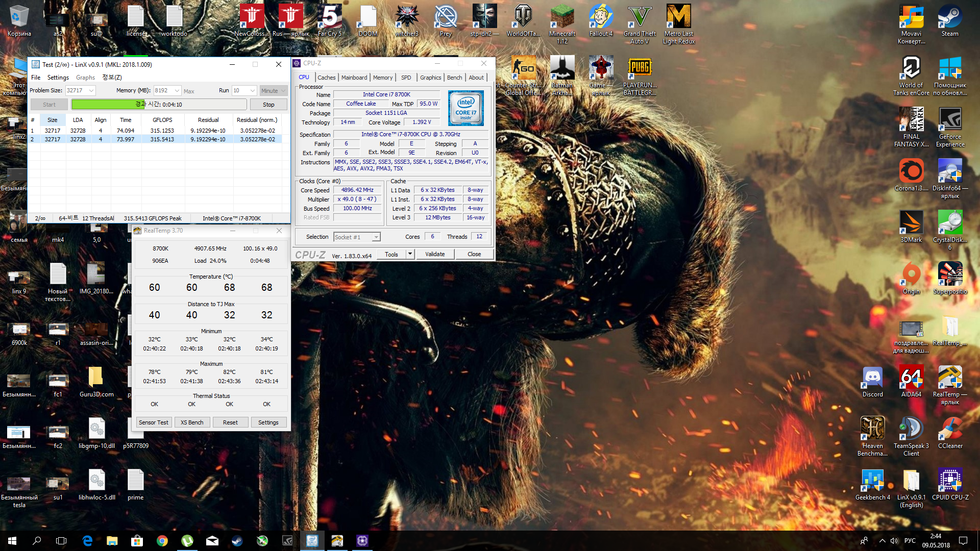Click the XS Bench button in RealTemp
The height and width of the screenshot is (551, 980).
(x=192, y=422)
